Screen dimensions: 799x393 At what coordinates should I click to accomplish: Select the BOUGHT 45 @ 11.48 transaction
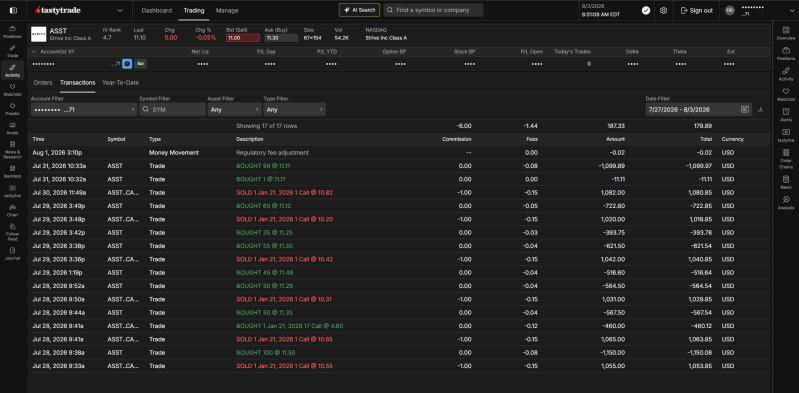click(400, 272)
